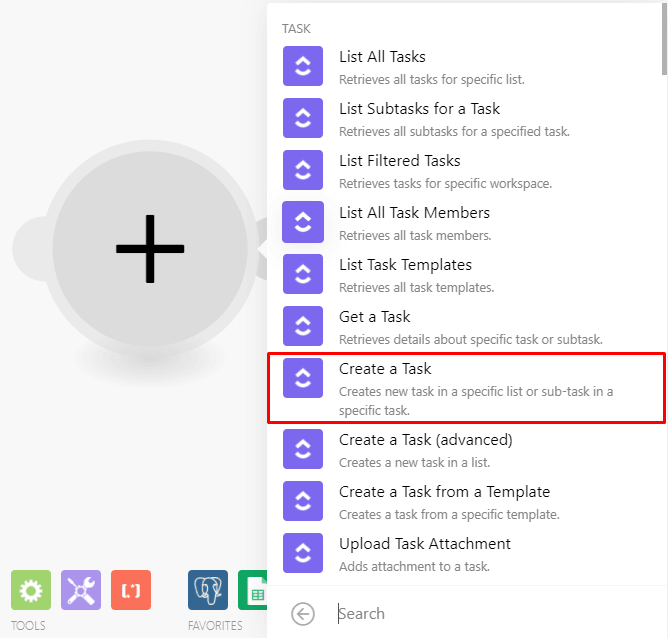Pick the List All Task Members module
Image resolution: width=668 pixels, height=638 pixels.
click(414, 213)
